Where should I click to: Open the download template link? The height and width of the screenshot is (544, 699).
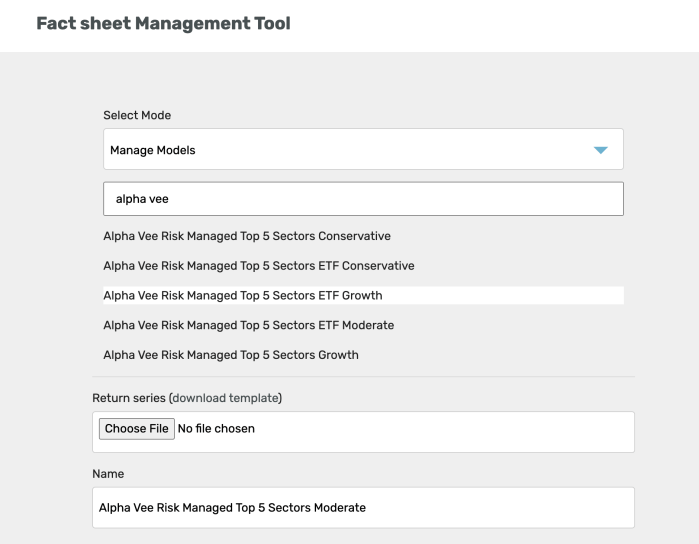[x=226, y=398]
